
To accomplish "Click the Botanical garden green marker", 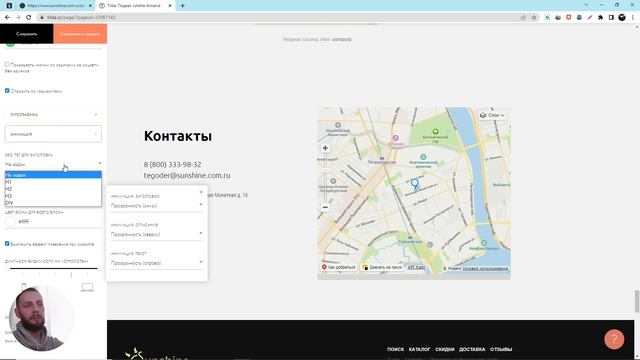I will click(436, 132).
